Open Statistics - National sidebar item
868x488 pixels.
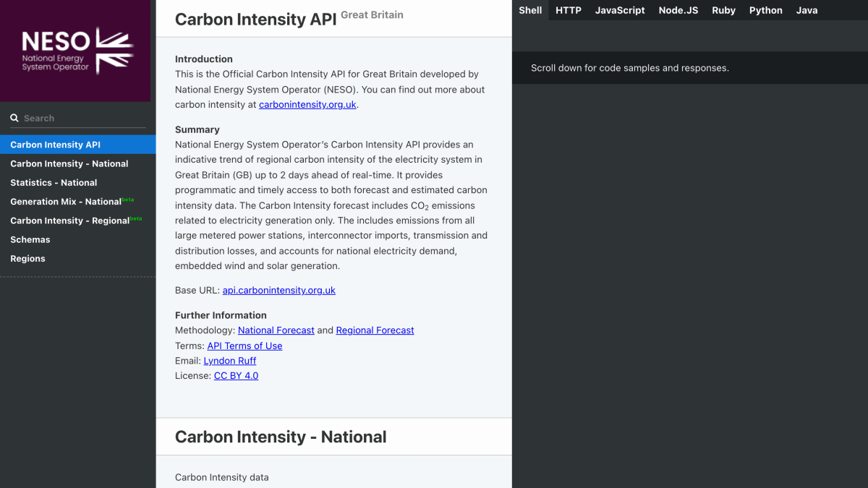77,182
